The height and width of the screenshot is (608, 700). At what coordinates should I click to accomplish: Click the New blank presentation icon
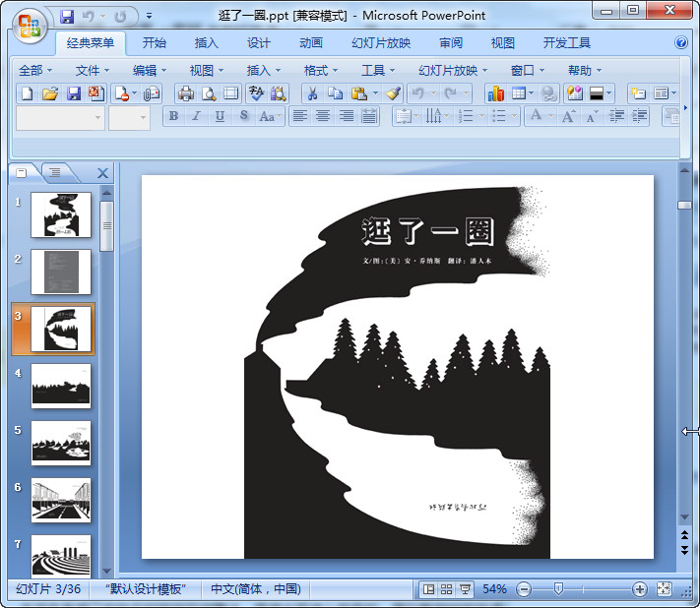[28, 93]
